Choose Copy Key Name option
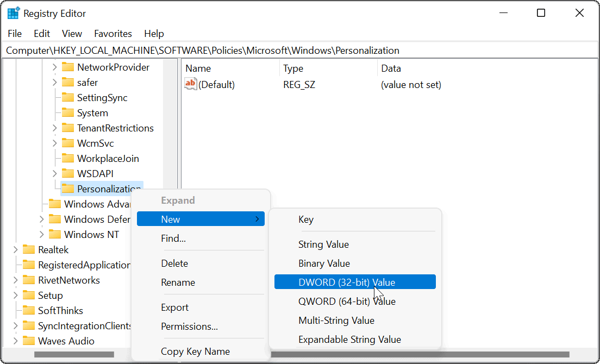The width and height of the screenshot is (600, 364). click(195, 352)
